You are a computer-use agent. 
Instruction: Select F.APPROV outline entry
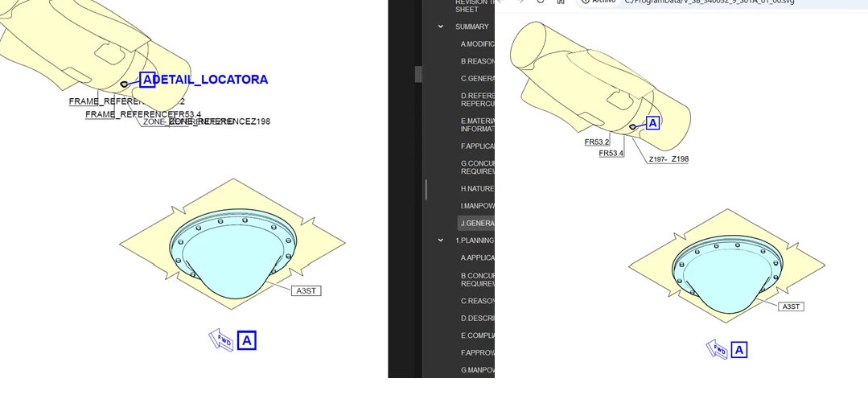tap(477, 352)
